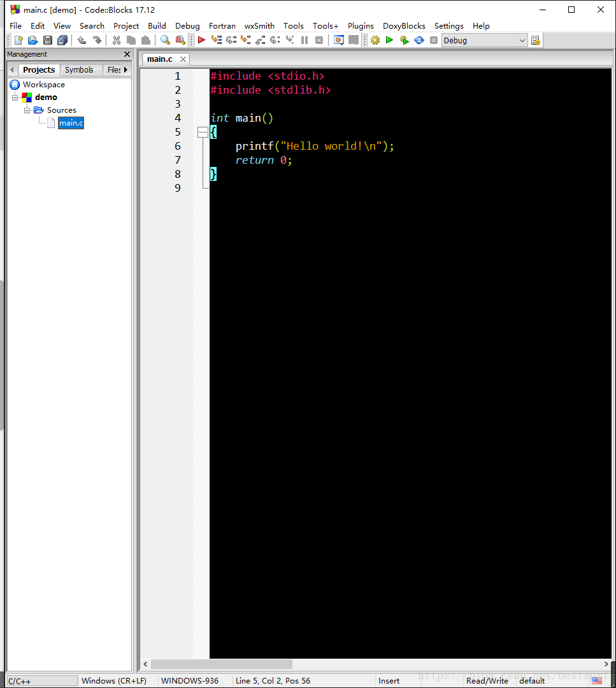The image size is (616, 688).
Task: Select Workspace in the project tree
Action: [x=43, y=84]
